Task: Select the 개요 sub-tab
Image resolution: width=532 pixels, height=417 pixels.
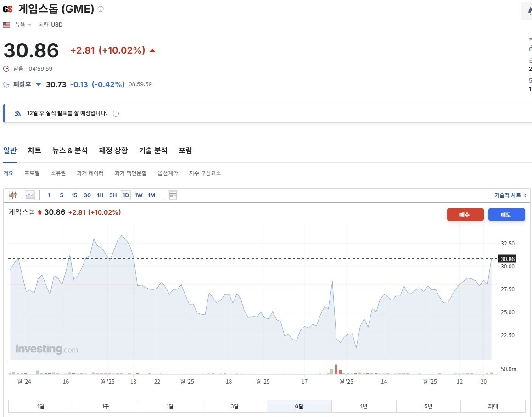Action: pos(8,173)
